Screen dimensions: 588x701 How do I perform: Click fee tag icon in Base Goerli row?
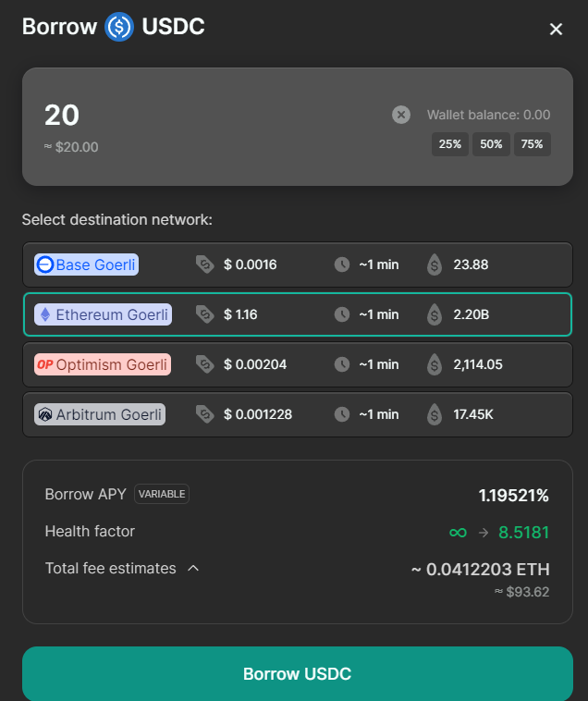pos(205,264)
